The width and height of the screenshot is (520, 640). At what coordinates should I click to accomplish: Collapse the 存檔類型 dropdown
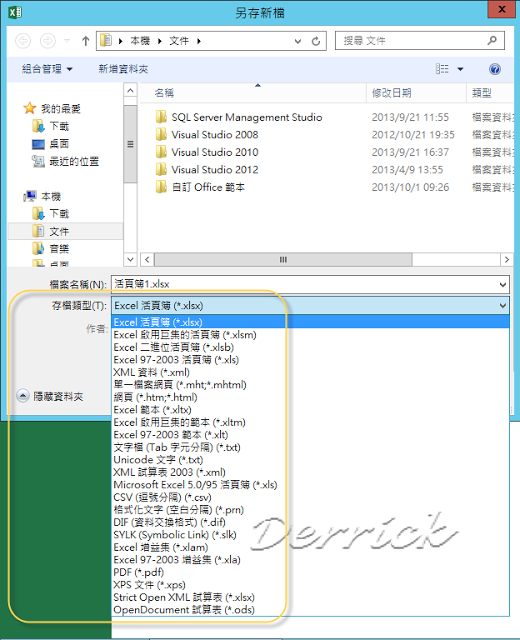click(x=503, y=306)
